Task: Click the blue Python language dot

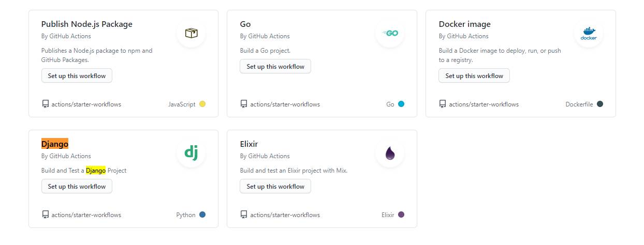Action: point(202,215)
